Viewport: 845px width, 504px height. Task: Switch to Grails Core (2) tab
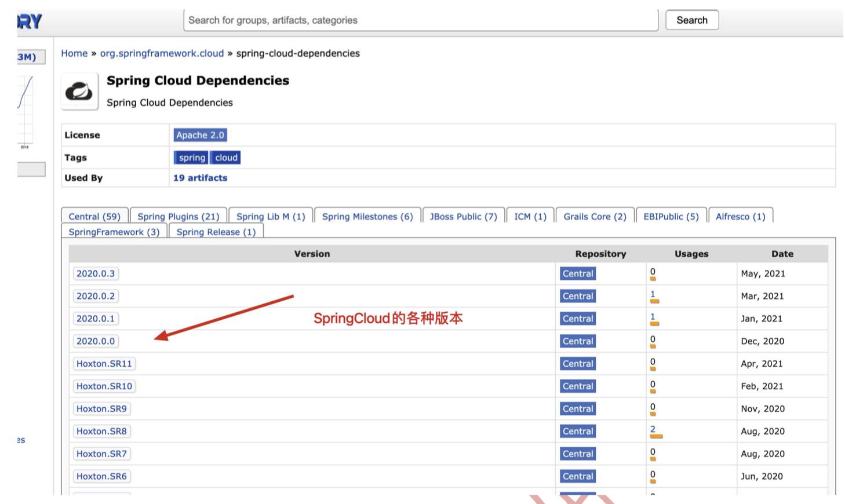click(x=595, y=216)
